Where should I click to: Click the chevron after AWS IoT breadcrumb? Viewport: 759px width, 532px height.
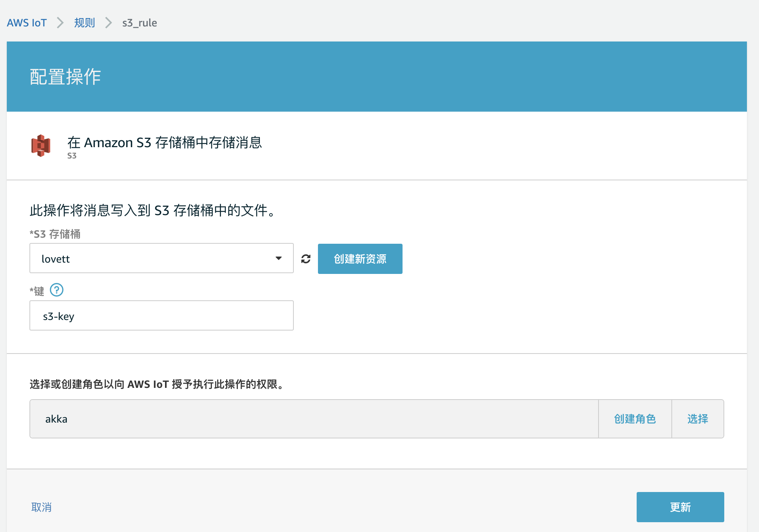(60, 23)
